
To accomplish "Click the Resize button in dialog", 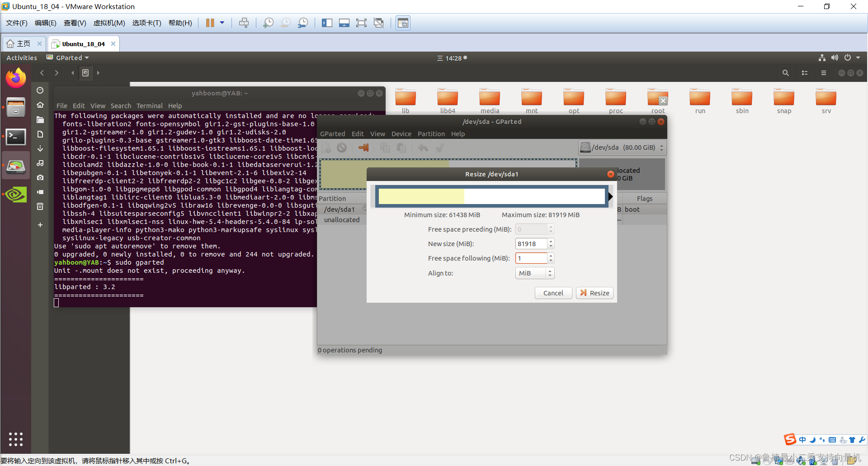I will coord(594,293).
